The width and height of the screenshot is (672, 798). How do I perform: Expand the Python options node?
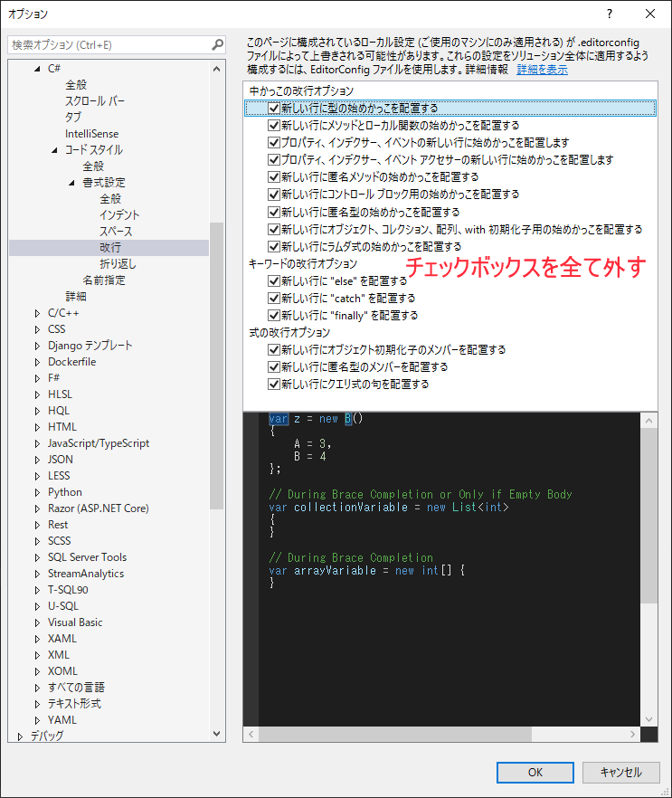pyautogui.click(x=38, y=492)
